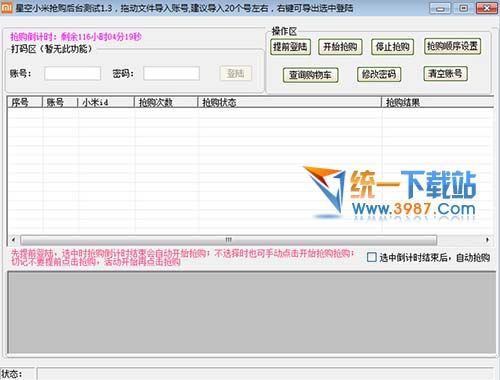This screenshot has width=500, height=380.
Task: Click the horizontal scrollbar thumb
Action: pyautogui.click(x=229, y=240)
